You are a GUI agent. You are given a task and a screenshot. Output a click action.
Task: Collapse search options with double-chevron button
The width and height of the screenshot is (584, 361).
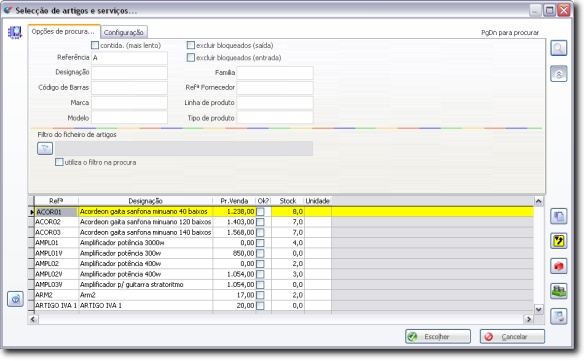[558, 74]
